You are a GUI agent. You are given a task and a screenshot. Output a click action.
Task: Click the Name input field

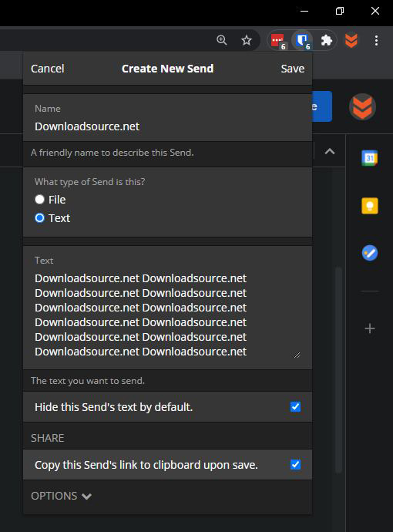pos(167,126)
